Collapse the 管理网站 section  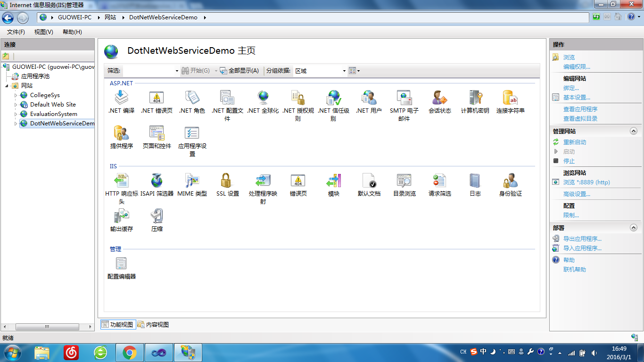coord(634,132)
